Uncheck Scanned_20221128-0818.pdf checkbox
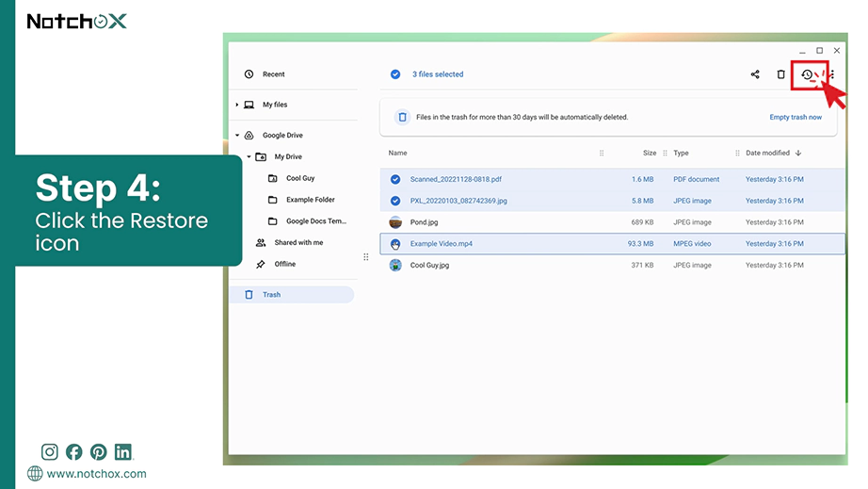The image size is (868, 489). point(395,179)
